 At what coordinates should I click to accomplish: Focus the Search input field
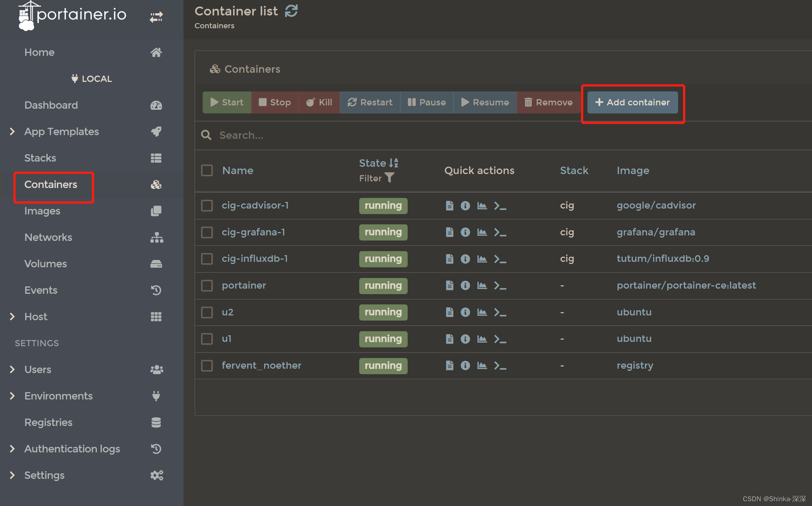pyautogui.click(x=514, y=135)
